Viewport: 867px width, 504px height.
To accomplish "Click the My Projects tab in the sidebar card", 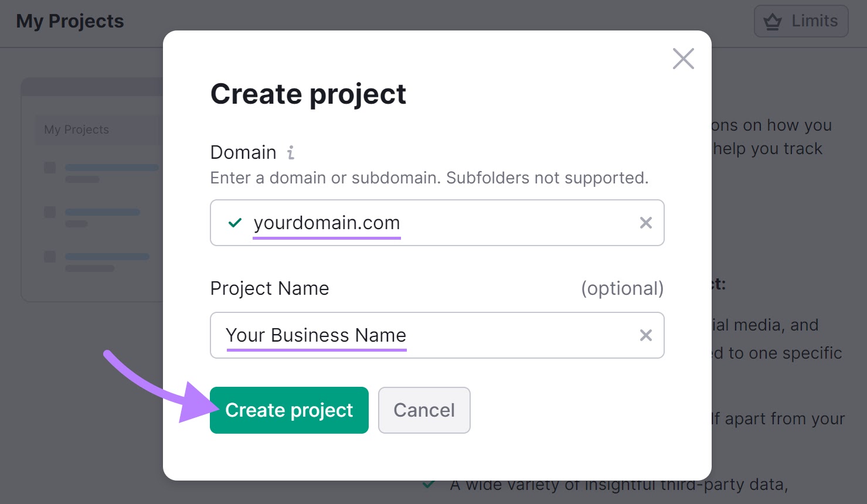I will tap(77, 130).
